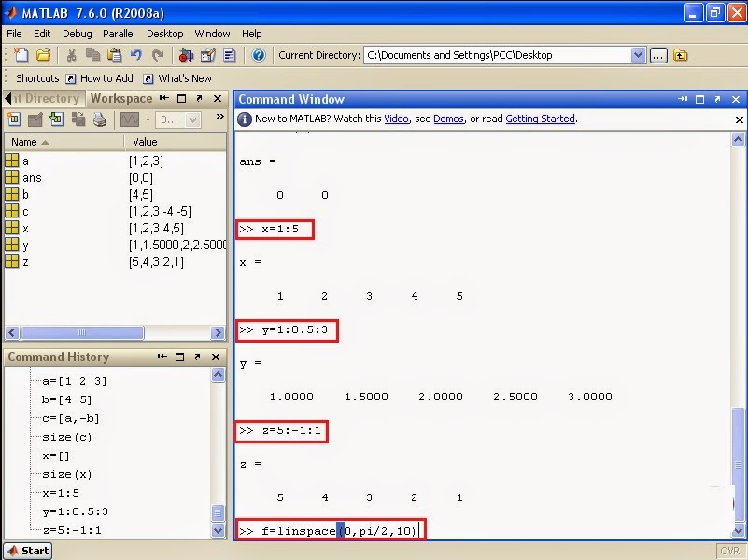
Task: Click the Start button
Action: click(x=27, y=551)
